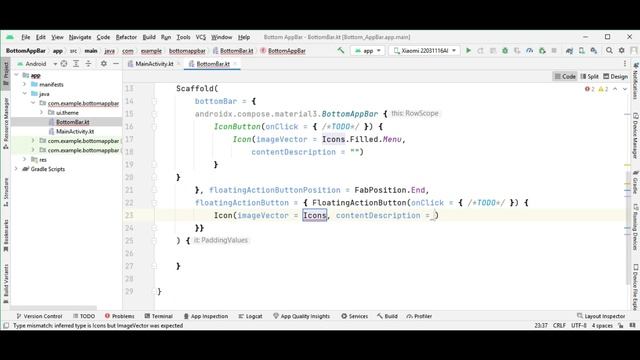Open SDK Manager icon in toolbar

click(594, 51)
